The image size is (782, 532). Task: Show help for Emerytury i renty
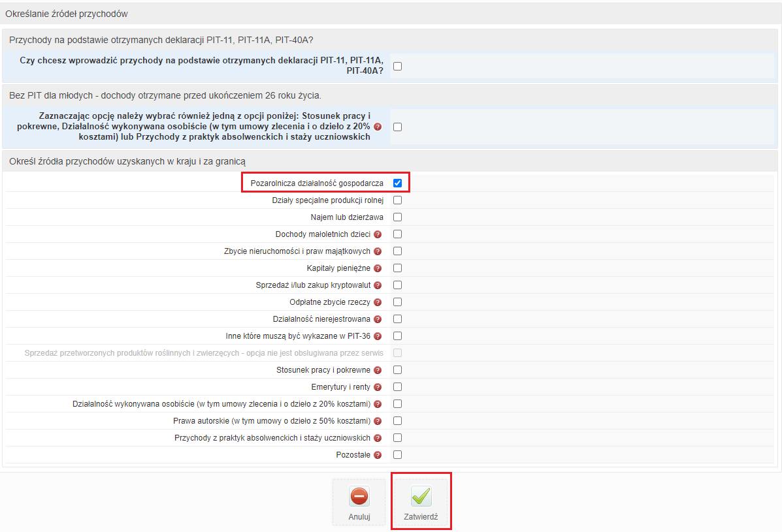point(378,386)
